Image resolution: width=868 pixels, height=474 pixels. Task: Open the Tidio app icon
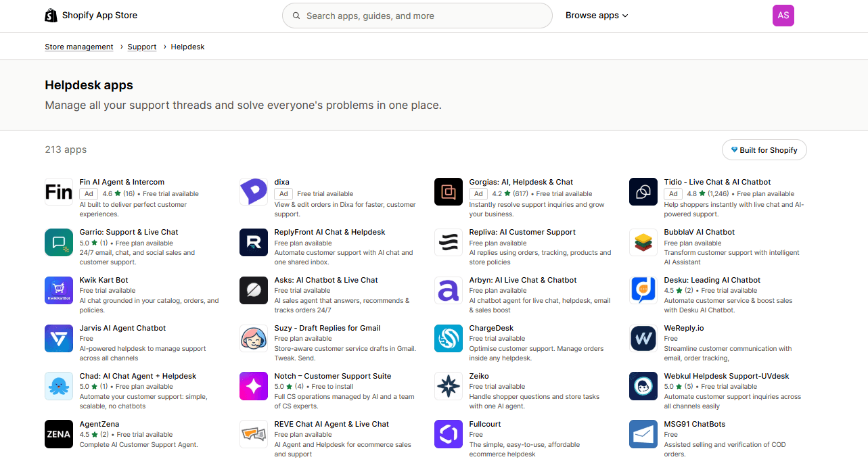(643, 192)
